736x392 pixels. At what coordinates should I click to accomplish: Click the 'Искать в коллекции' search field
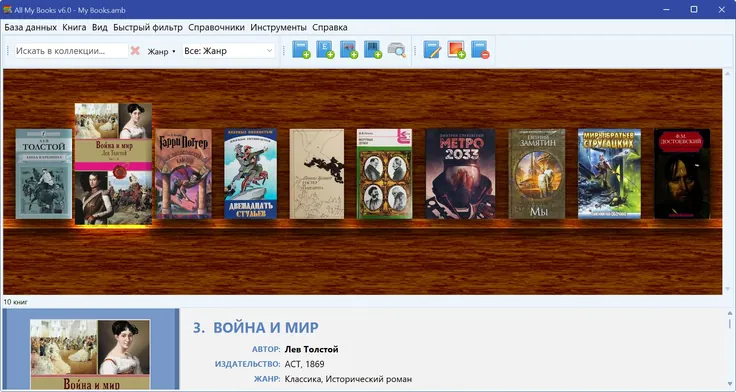71,51
